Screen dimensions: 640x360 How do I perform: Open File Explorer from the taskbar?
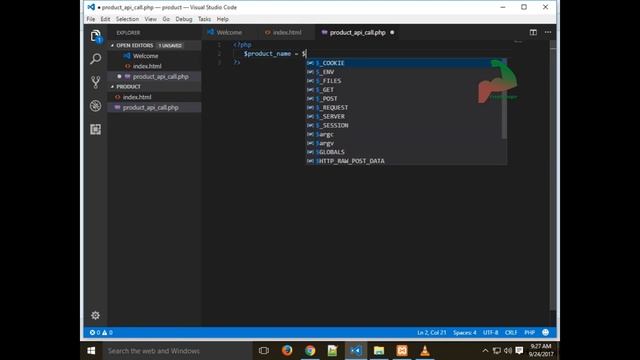pyautogui.click(x=379, y=351)
